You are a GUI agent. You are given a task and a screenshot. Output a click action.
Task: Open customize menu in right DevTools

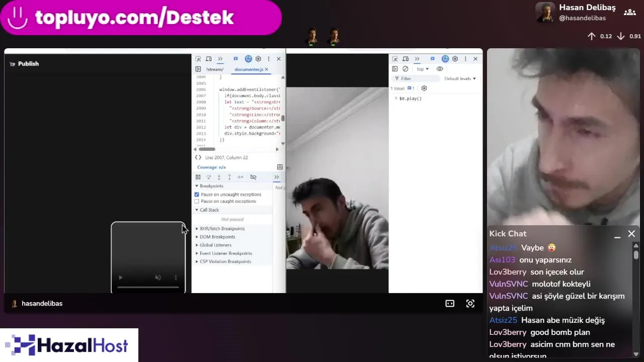click(x=465, y=59)
